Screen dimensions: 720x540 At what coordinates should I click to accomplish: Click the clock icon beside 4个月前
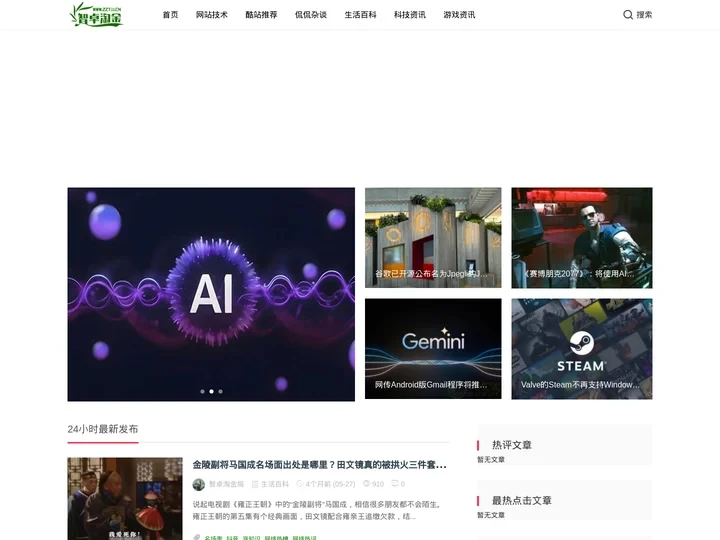[x=300, y=484]
